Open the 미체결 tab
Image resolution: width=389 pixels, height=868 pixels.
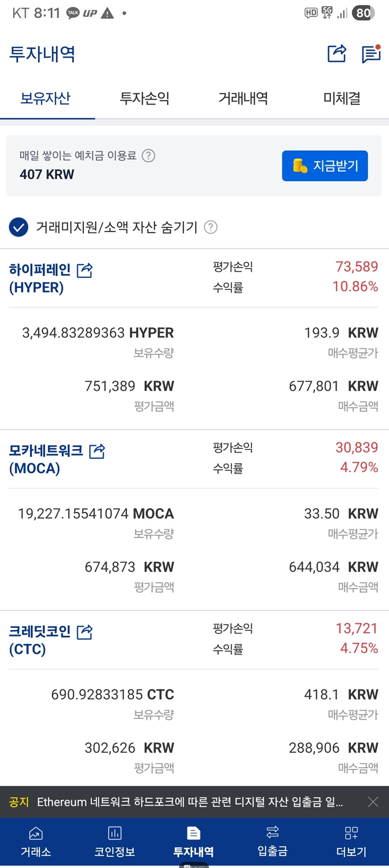(342, 98)
